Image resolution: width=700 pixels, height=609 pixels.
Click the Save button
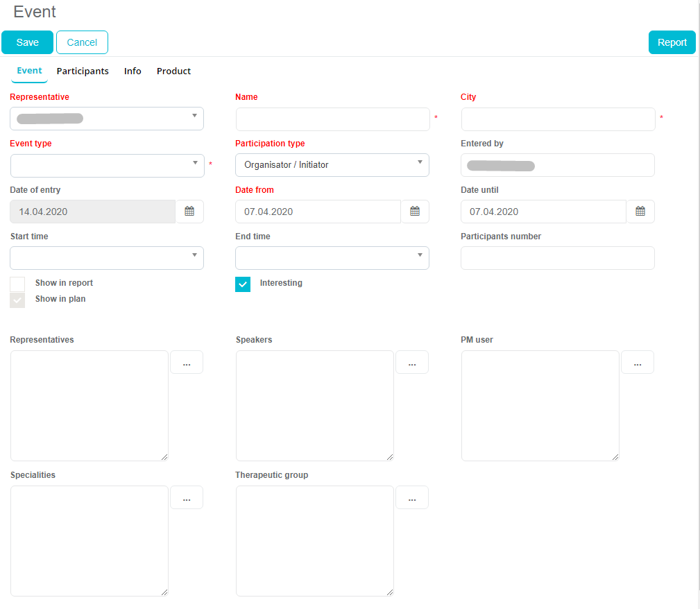[x=27, y=42]
